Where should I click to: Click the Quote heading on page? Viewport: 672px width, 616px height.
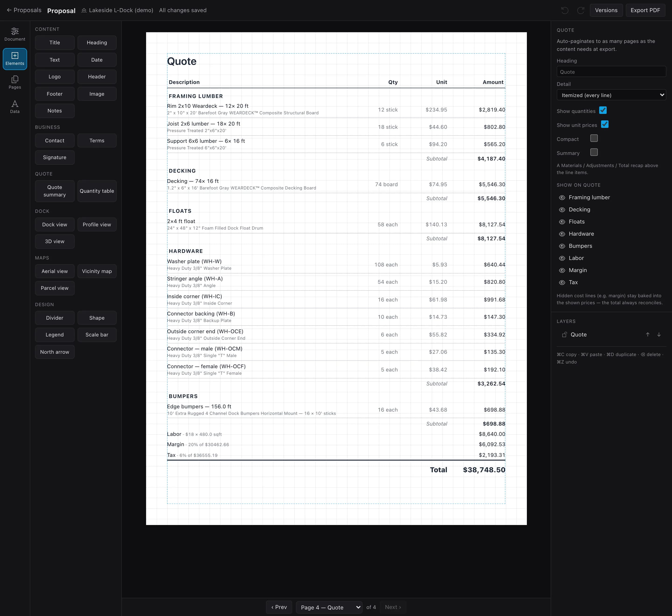tap(182, 61)
